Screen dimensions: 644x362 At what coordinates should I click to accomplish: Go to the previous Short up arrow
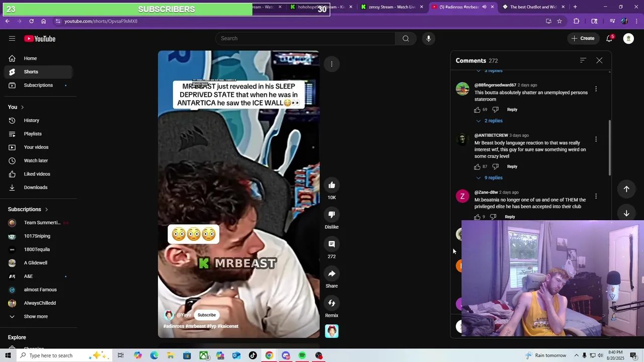click(x=626, y=189)
